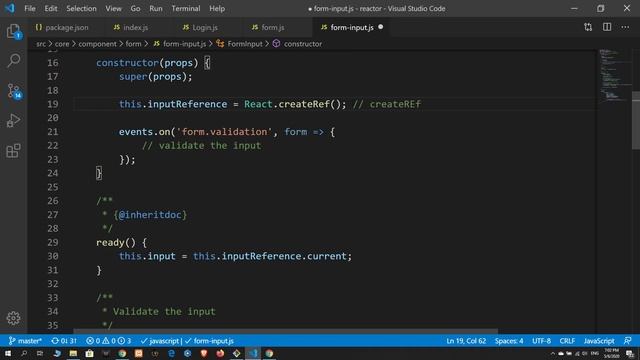Open Task View on the taskbar
Viewport: 640px width, 360px height.
pyautogui.click(x=40, y=353)
